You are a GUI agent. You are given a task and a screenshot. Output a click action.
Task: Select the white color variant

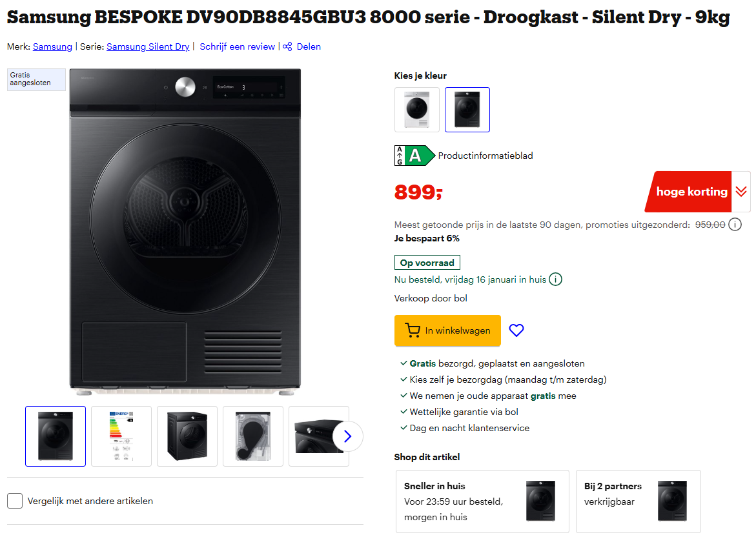416,110
